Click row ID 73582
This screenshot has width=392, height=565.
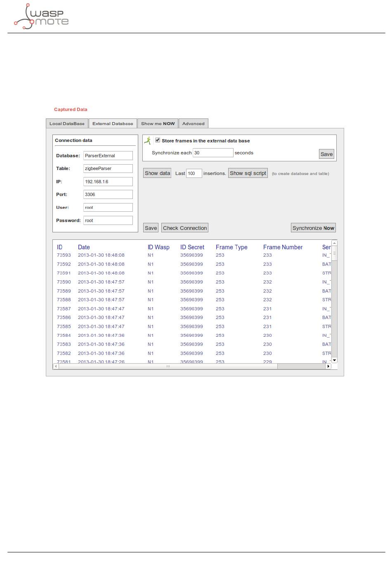(64, 353)
